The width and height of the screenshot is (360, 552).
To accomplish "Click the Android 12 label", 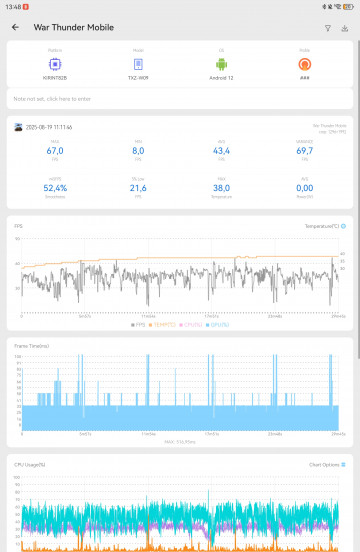I will coord(221,78).
